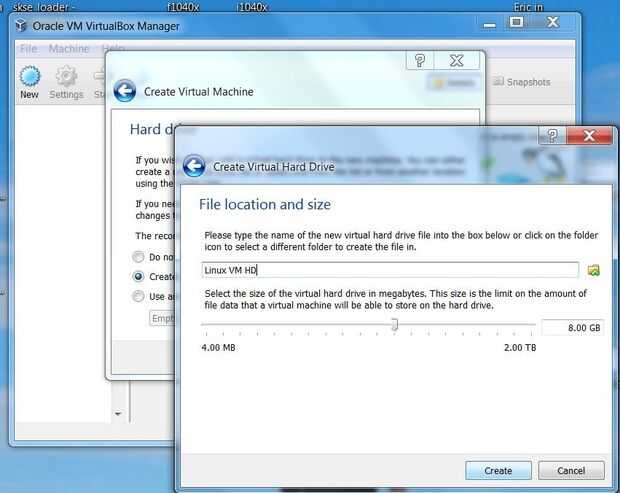Viewport: 620px width, 493px height.
Task: Click the Create button
Action: point(498,470)
